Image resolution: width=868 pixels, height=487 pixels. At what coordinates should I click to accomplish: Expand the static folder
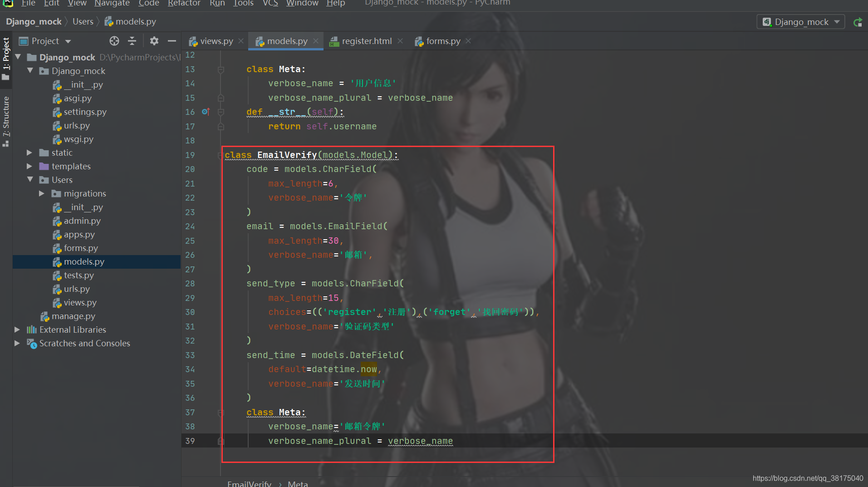point(30,152)
